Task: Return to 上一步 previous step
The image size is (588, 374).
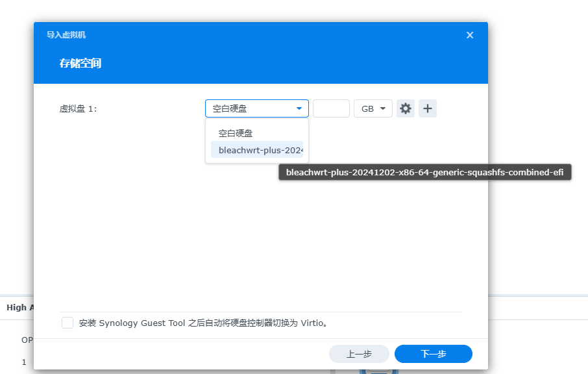Action: (359, 354)
